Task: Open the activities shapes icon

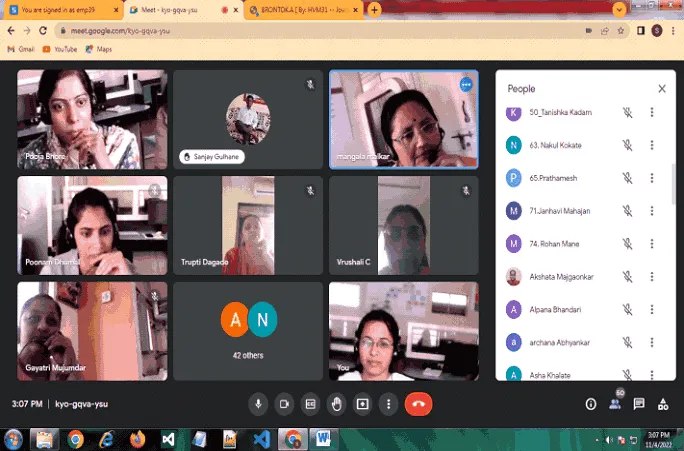Action: pos(663,404)
